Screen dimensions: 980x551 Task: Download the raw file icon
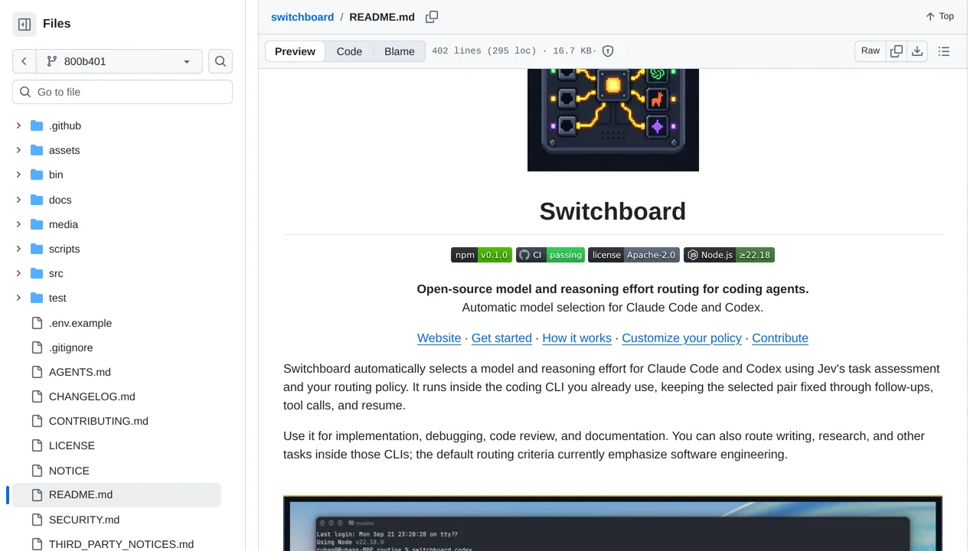point(917,51)
